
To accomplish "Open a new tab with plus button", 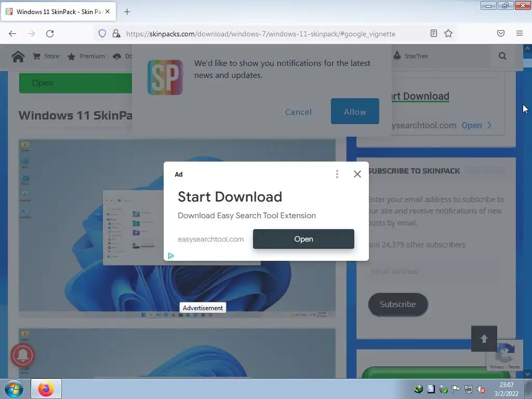I will pos(127,12).
